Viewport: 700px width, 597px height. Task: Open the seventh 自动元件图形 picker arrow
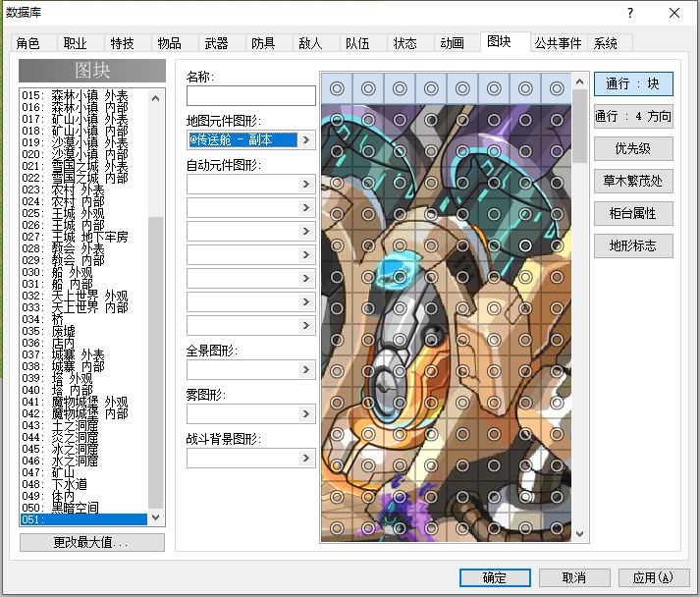(306, 326)
